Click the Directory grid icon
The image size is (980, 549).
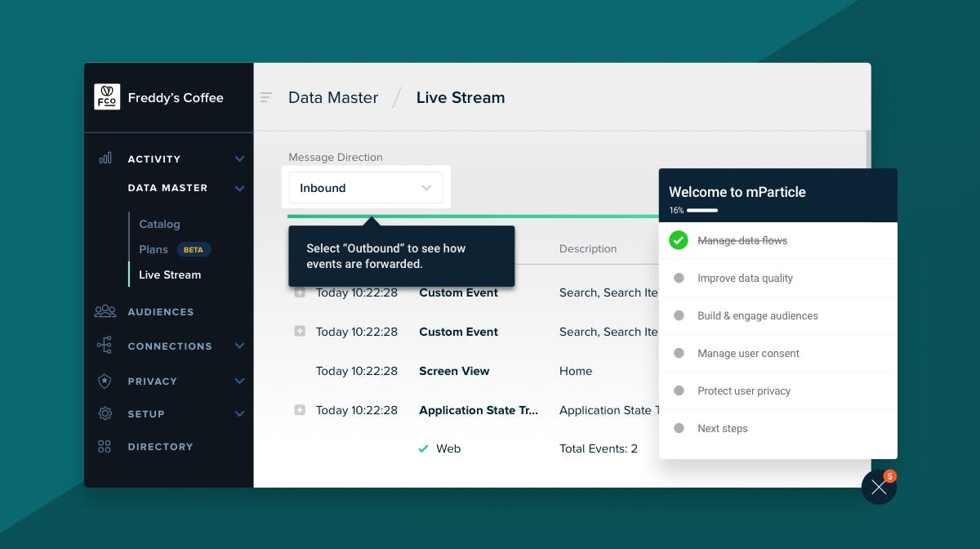(105, 446)
